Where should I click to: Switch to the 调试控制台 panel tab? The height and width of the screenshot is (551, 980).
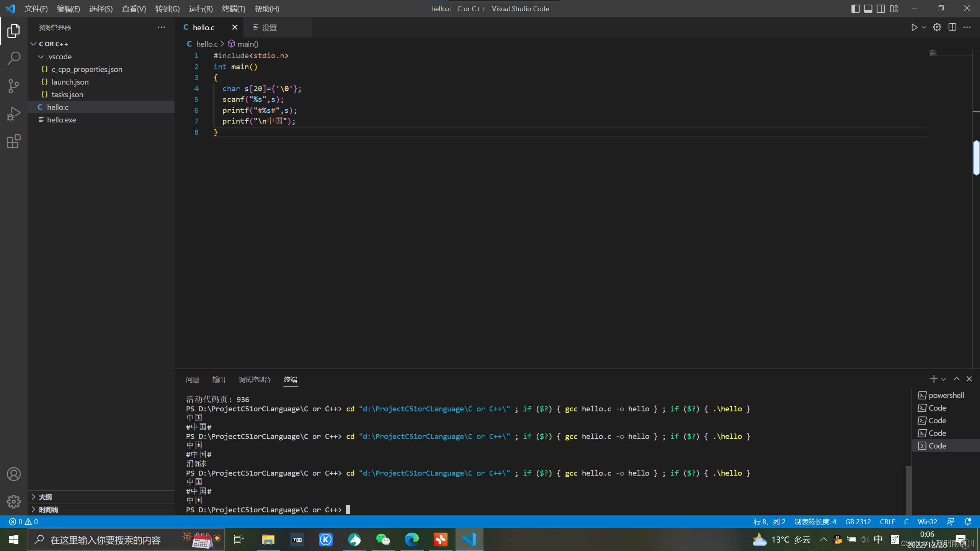(x=255, y=379)
